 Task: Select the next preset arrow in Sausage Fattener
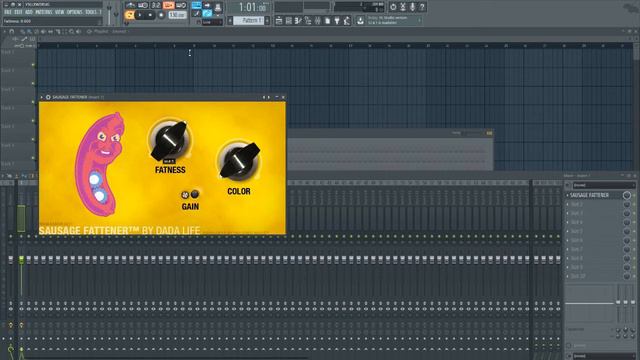coord(269,97)
